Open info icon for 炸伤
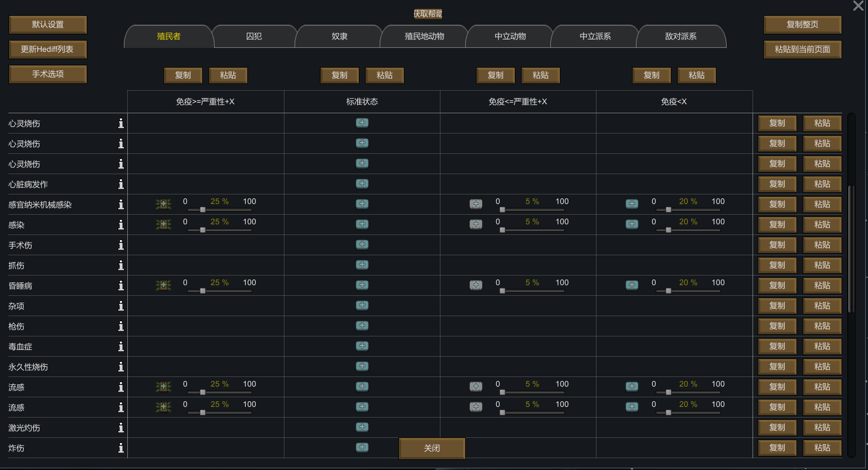The height and width of the screenshot is (470, 868). 121,448
